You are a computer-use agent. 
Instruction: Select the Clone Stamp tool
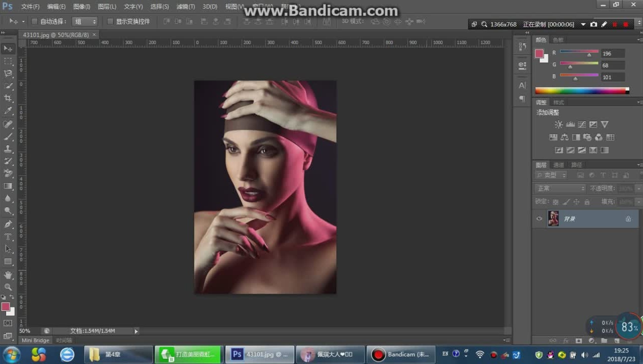pos(8,149)
